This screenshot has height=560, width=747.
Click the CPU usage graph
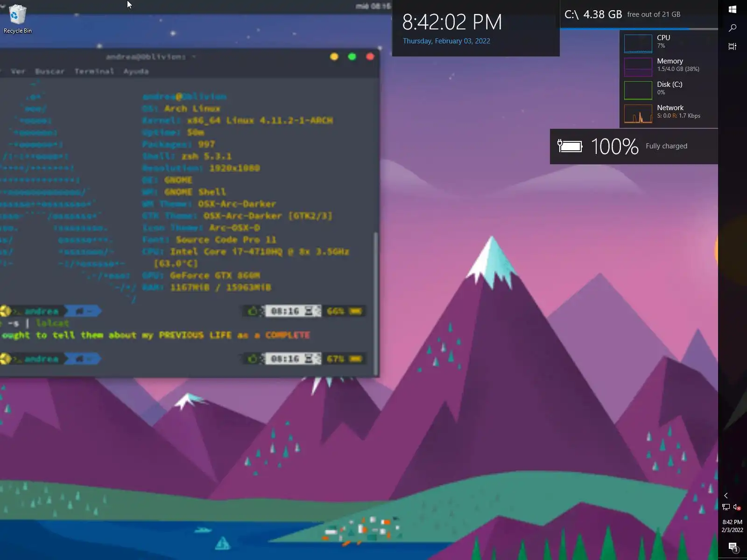coord(638,43)
